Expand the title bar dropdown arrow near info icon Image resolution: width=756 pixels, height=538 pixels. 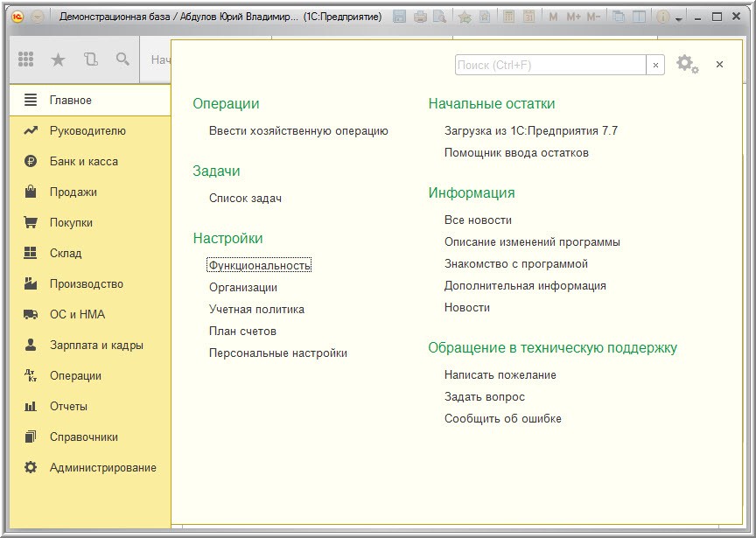[x=678, y=18]
